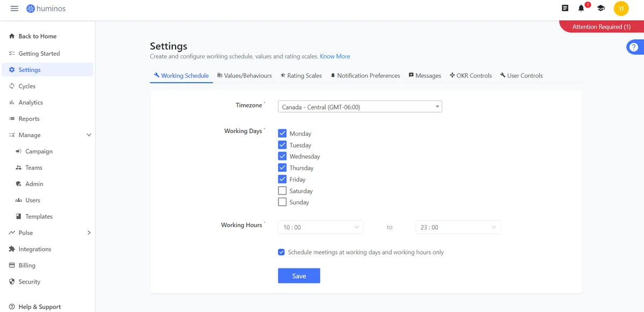This screenshot has height=312, width=644.
Task: Open the working hours start time dropdown
Action: point(320,227)
